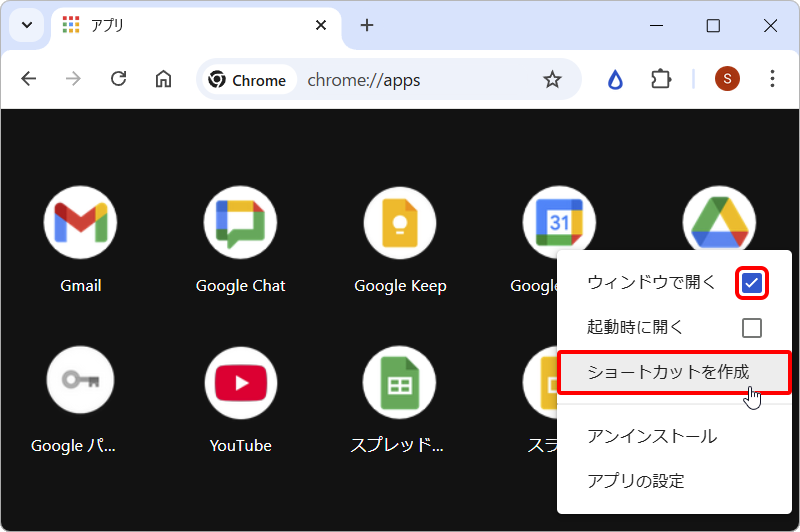This screenshot has height=532, width=800.
Task: Reload the page with the refresh button
Action: point(118,80)
